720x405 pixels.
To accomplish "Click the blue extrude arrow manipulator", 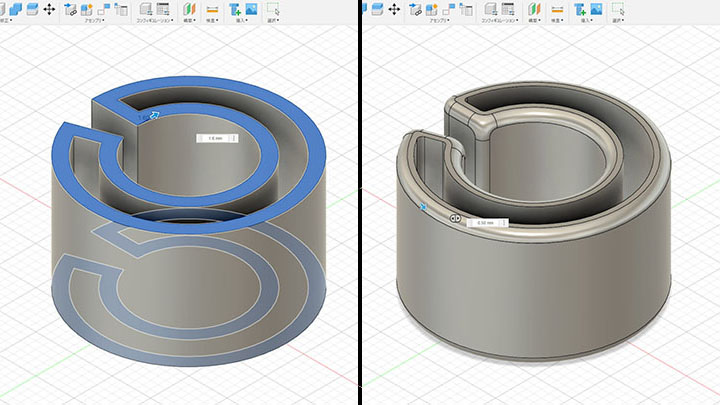I will [x=154, y=117].
